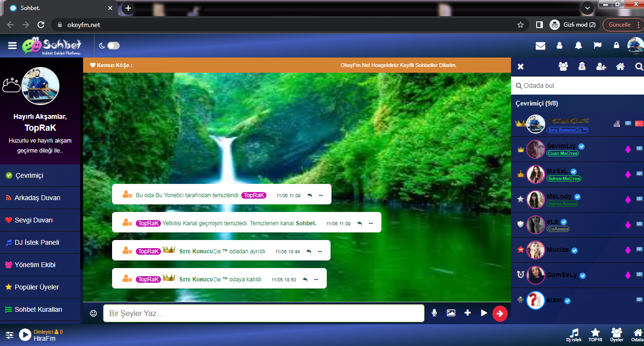
Task: Play the HiraFm radio stream
Action: [25, 335]
